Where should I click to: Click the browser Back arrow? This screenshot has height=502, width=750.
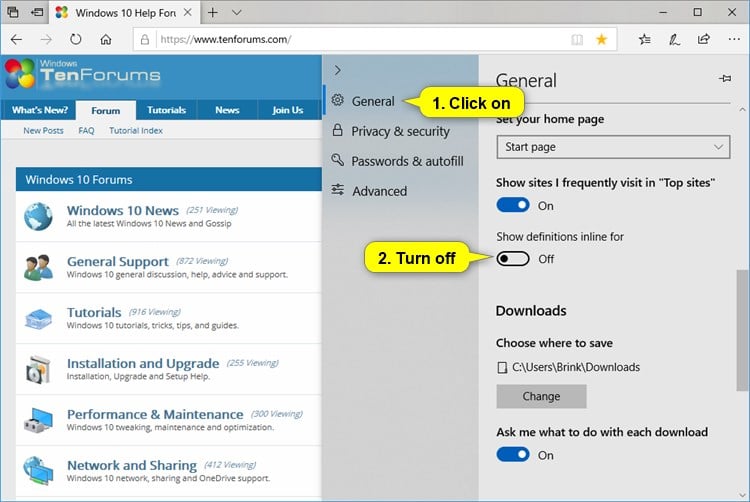tap(16, 39)
